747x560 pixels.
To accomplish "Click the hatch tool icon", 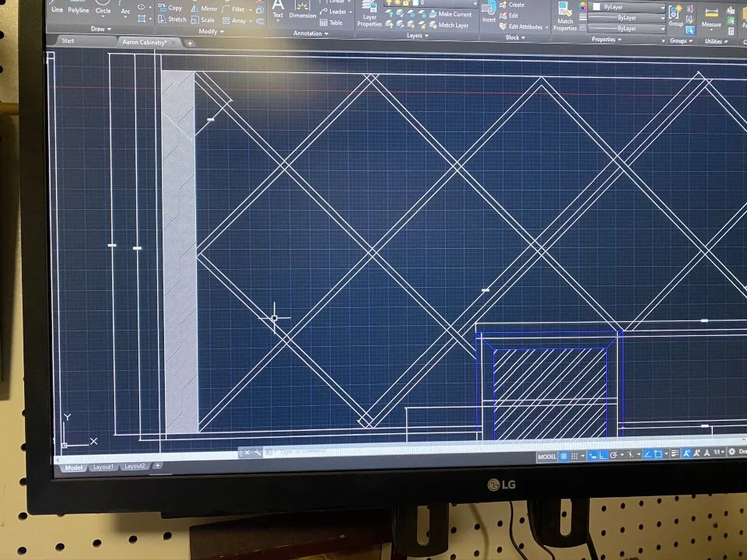I will [x=142, y=19].
